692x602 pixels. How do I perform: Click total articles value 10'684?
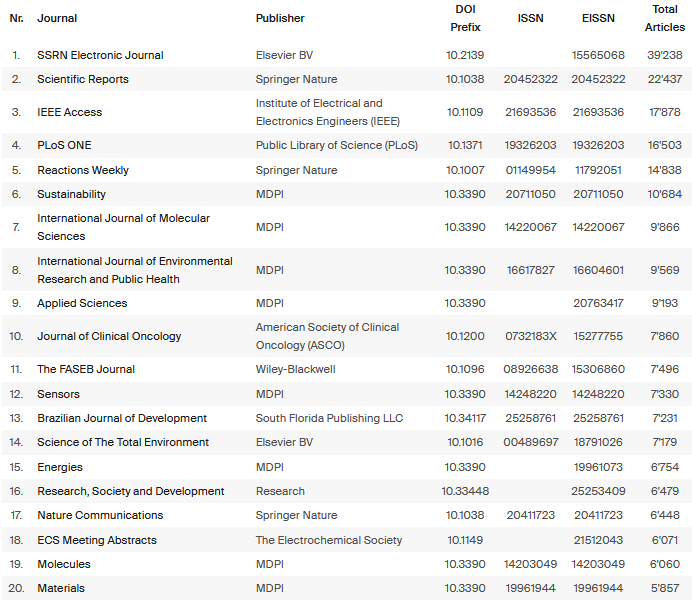point(665,194)
